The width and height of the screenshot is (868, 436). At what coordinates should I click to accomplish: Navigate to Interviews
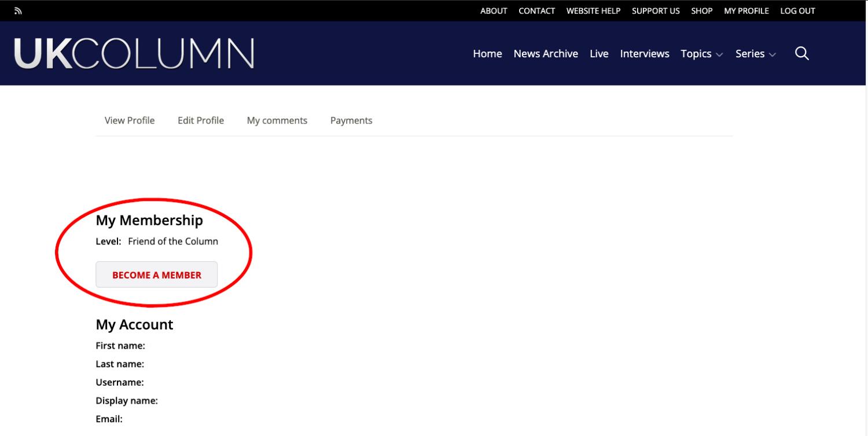645,54
